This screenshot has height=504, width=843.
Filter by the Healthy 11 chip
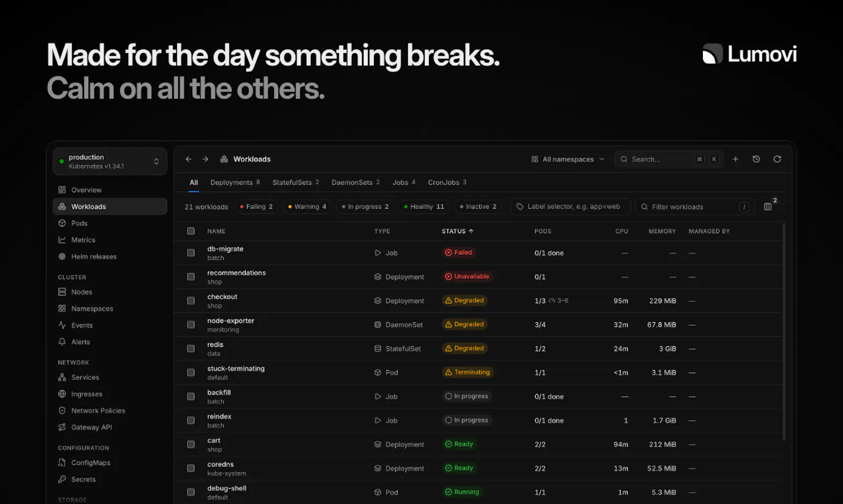click(x=424, y=206)
